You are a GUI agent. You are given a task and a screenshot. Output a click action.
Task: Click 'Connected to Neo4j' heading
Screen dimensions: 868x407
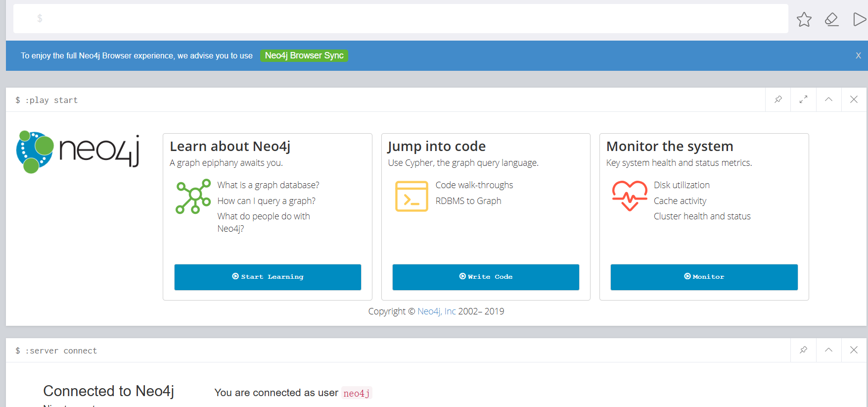[109, 391]
